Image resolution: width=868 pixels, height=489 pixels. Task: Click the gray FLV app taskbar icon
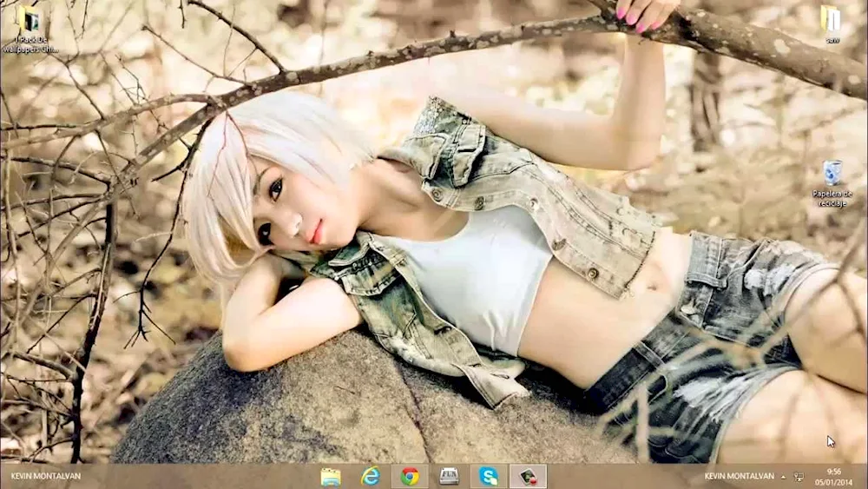click(x=449, y=476)
